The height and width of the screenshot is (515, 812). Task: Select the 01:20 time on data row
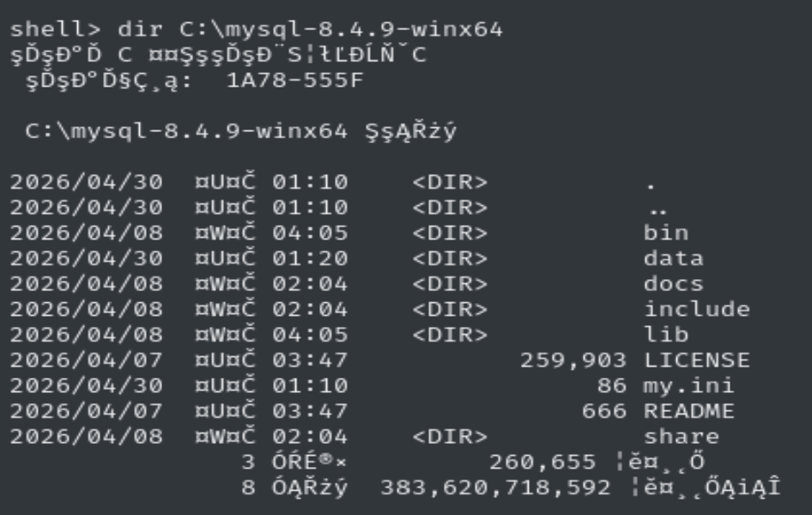click(310, 258)
